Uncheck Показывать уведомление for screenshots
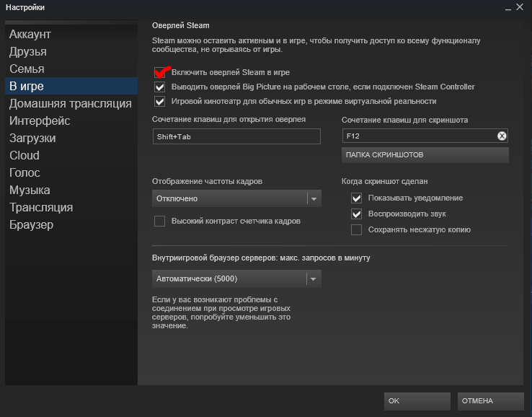The width and height of the screenshot is (532, 417). [356, 198]
